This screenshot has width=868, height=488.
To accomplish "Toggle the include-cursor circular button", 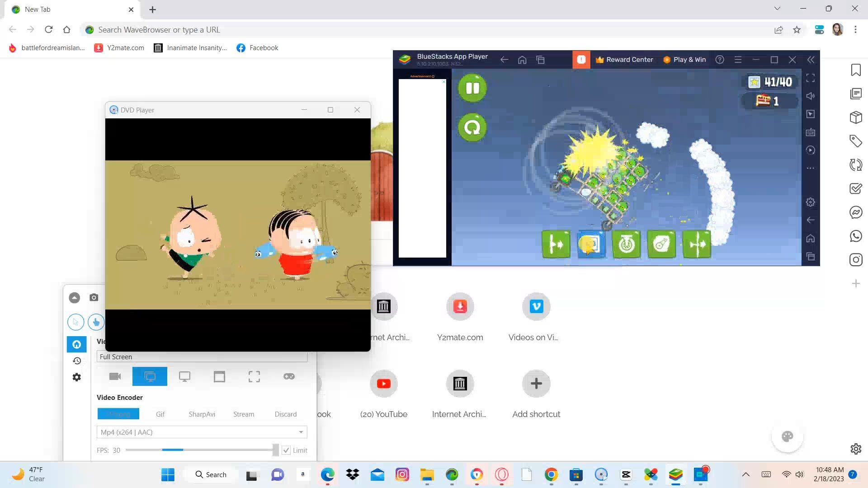I will click(x=75, y=322).
